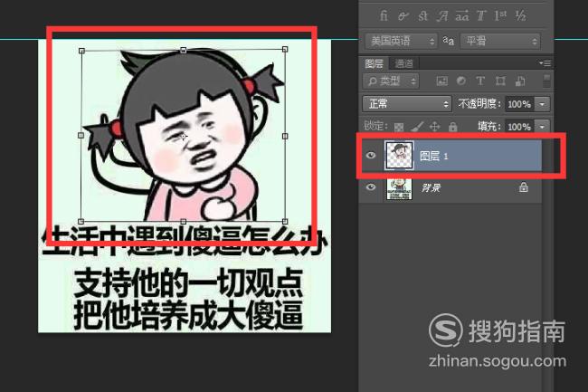Screen dimensions: 588x392
Task: Select the 图层 1 layer name
Action: (x=433, y=156)
